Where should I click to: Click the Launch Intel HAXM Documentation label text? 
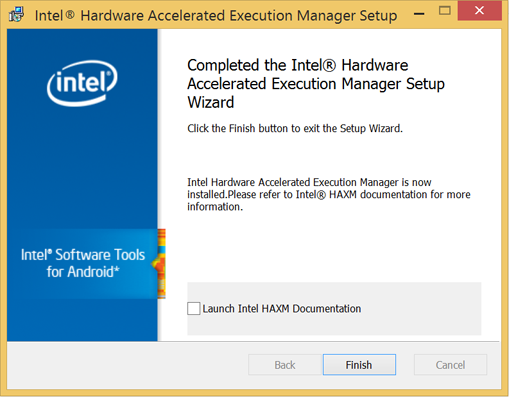tap(282, 309)
